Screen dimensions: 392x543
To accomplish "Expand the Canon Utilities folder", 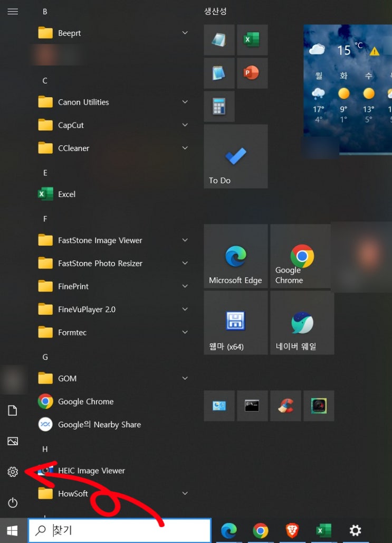I will click(x=185, y=102).
